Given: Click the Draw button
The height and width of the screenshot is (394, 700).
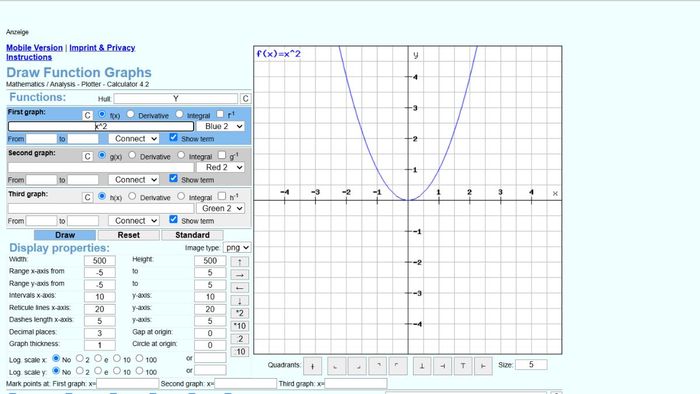Looking at the screenshot, I should [x=65, y=235].
